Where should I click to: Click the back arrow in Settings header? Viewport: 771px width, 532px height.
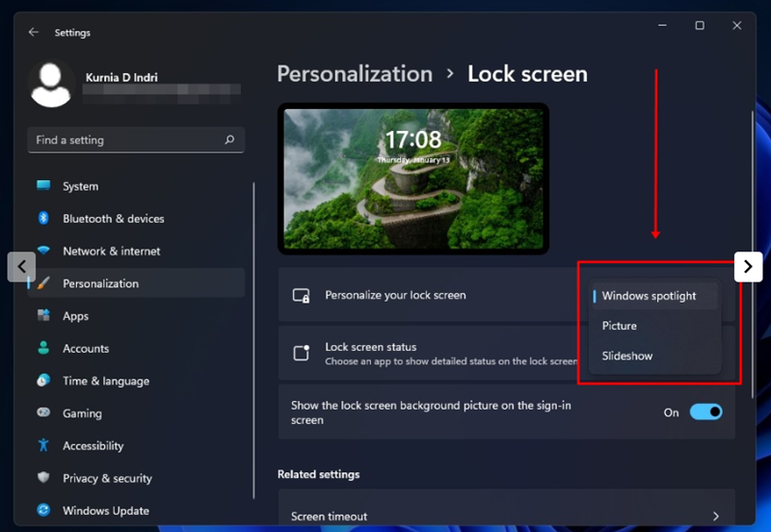click(34, 32)
